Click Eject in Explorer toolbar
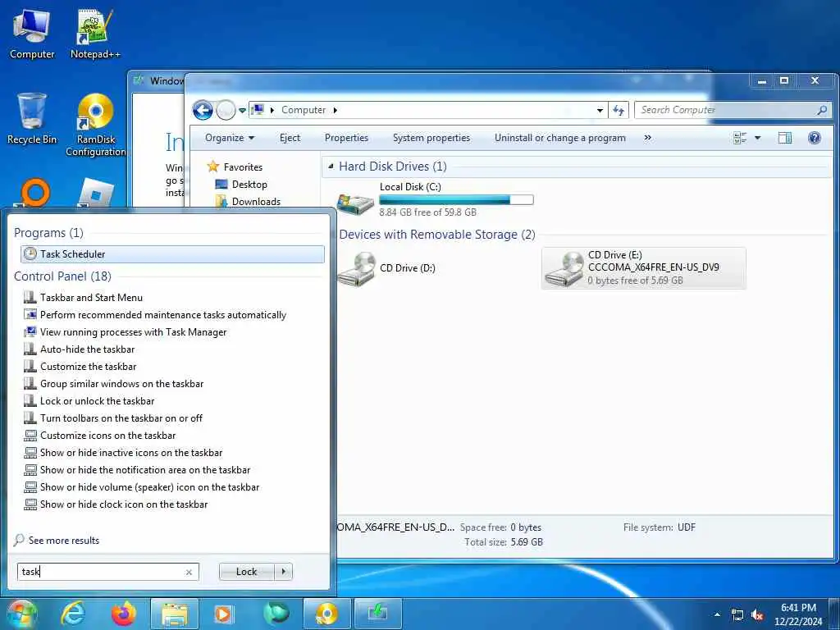Image resolution: width=840 pixels, height=630 pixels. pyautogui.click(x=290, y=138)
